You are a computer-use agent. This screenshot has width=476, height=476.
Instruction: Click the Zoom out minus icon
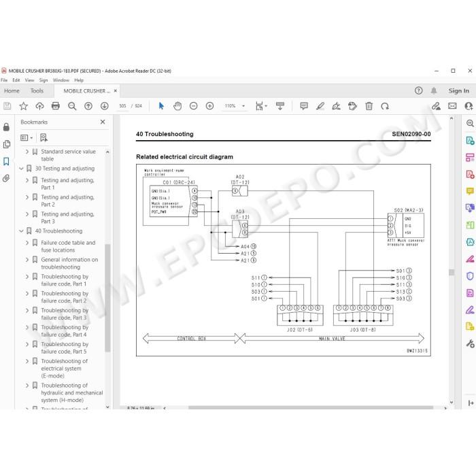click(193, 106)
